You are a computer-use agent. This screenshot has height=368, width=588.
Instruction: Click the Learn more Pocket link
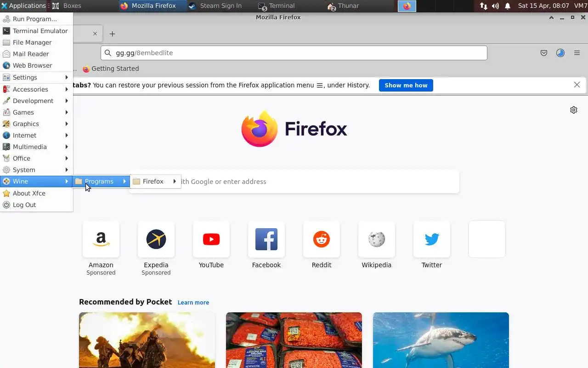tap(193, 302)
